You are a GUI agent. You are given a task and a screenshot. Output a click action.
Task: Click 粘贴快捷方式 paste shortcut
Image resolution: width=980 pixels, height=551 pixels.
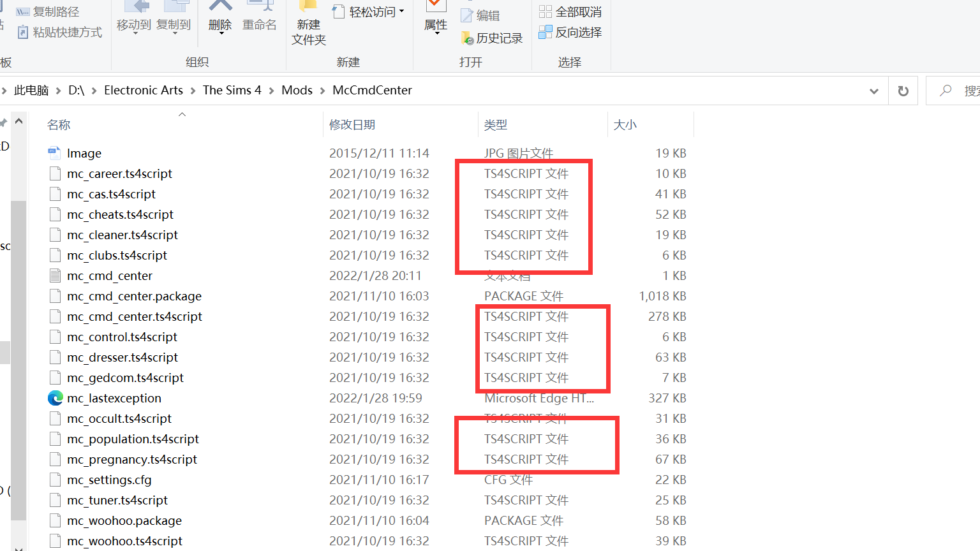click(59, 32)
